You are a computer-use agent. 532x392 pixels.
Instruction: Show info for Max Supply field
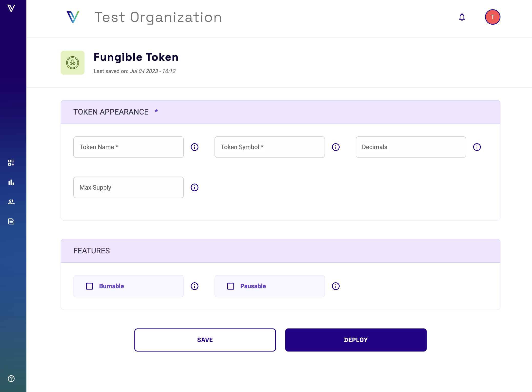click(194, 188)
